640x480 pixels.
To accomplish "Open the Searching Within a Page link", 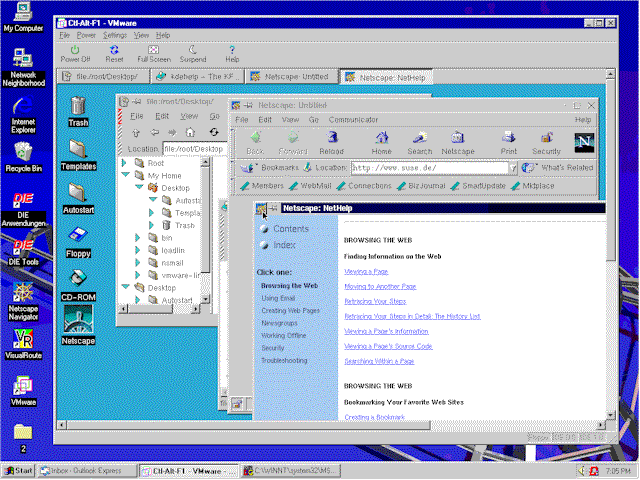I will [379, 361].
